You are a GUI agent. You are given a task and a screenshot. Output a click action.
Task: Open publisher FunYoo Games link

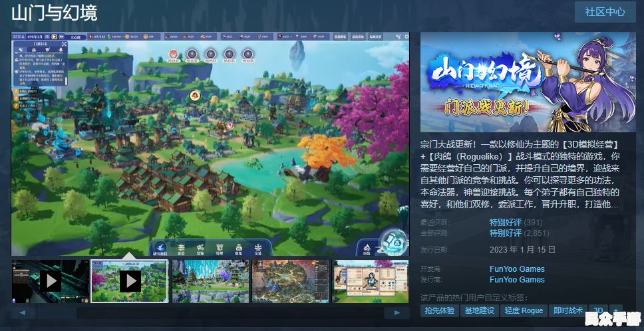pos(517,280)
